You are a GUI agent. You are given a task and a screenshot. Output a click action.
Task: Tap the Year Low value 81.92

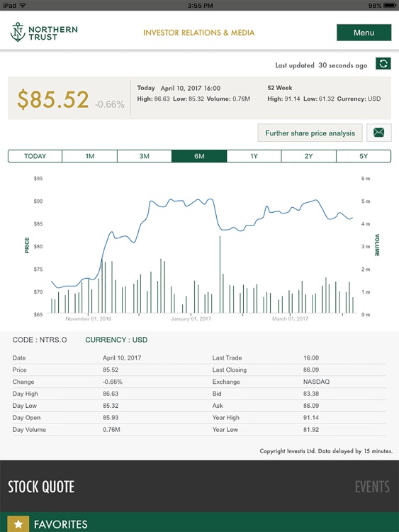point(311,430)
